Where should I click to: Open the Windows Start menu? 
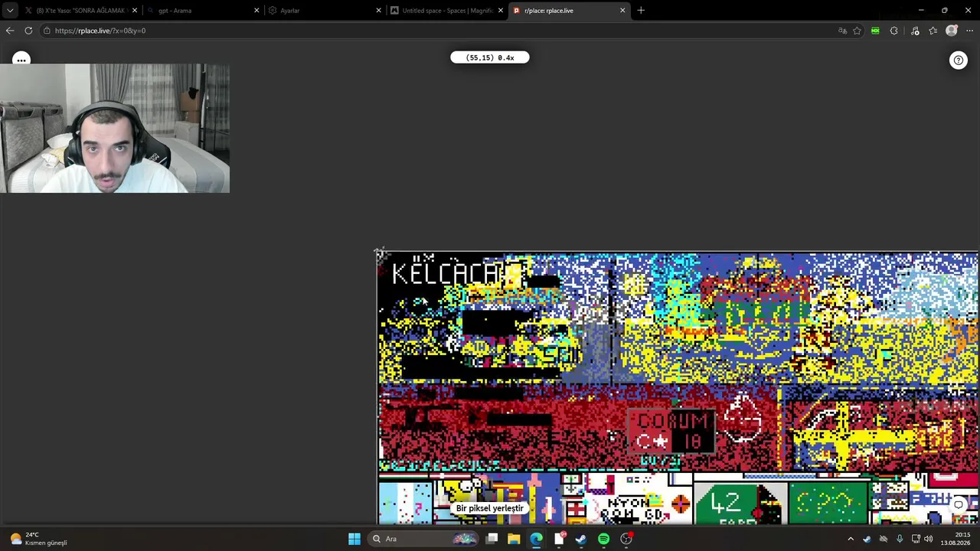coord(354,539)
